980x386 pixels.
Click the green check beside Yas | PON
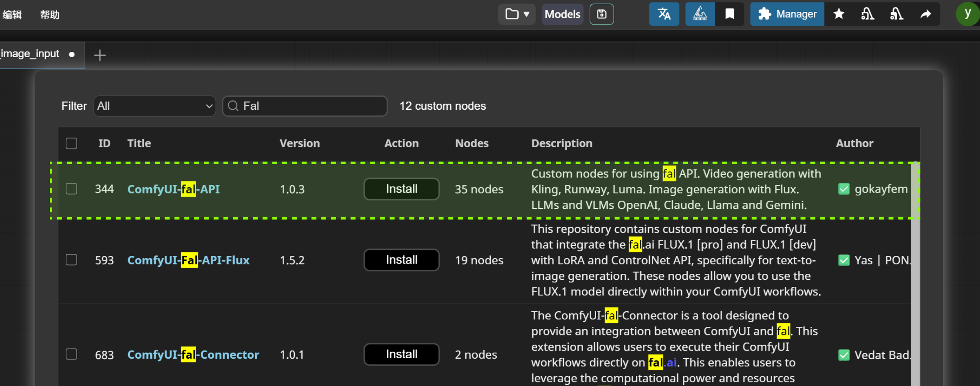pyautogui.click(x=844, y=260)
